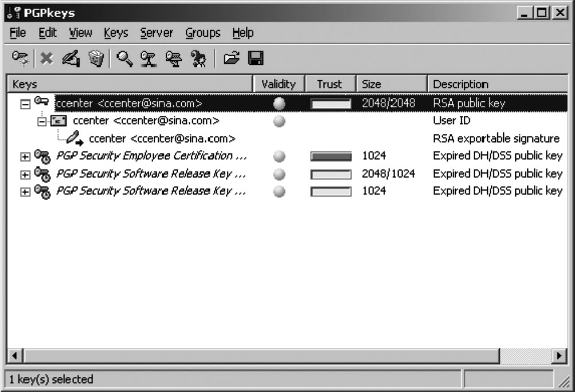The height and width of the screenshot is (392, 575).
Task: Open the Edit menu
Action: pyautogui.click(x=48, y=33)
